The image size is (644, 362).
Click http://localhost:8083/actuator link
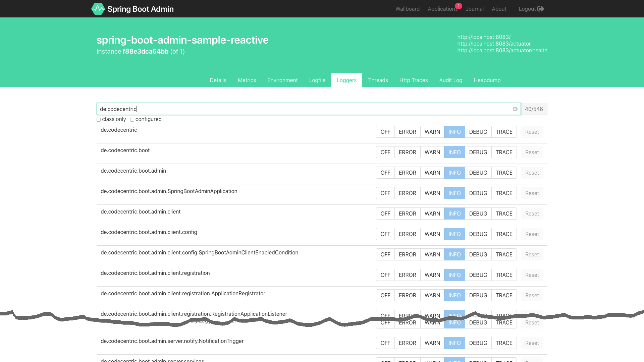coord(494,43)
